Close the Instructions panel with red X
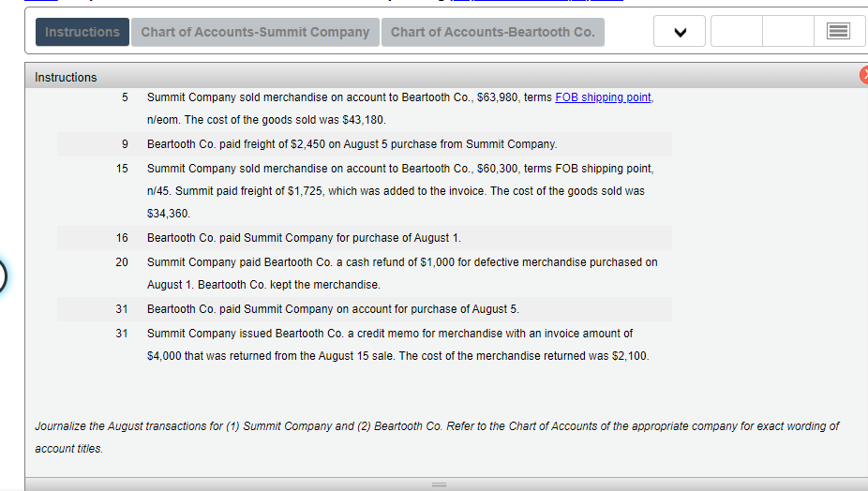 pyautogui.click(x=864, y=75)
